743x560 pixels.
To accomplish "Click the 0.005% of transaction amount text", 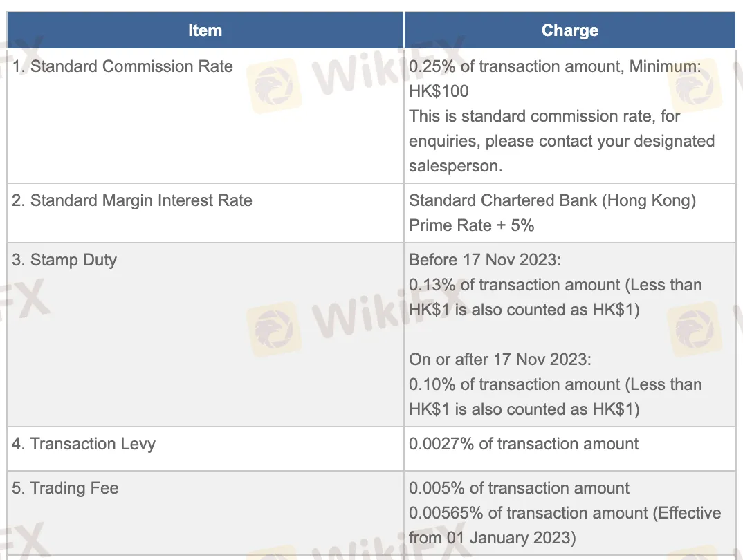I will pyautogui.click(x=519, y=488).
